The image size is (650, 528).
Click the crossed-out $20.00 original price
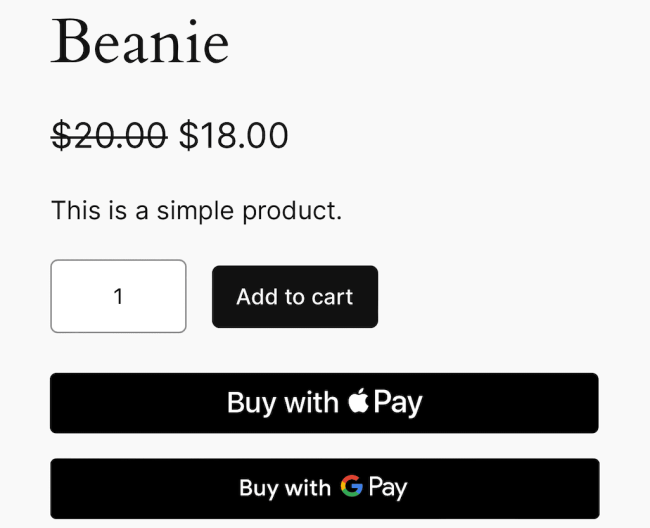click(x=109, y=134)
